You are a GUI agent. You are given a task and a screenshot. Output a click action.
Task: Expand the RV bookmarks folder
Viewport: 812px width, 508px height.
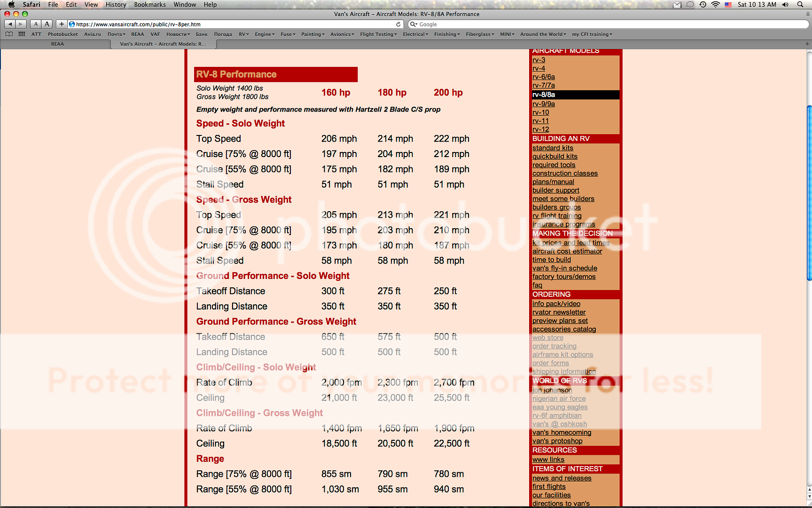tap(244, 34)
